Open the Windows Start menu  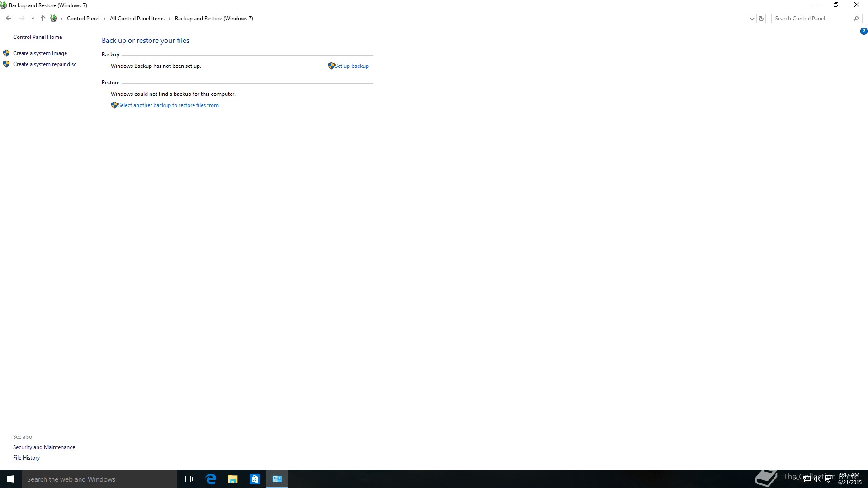pos(11,479)
